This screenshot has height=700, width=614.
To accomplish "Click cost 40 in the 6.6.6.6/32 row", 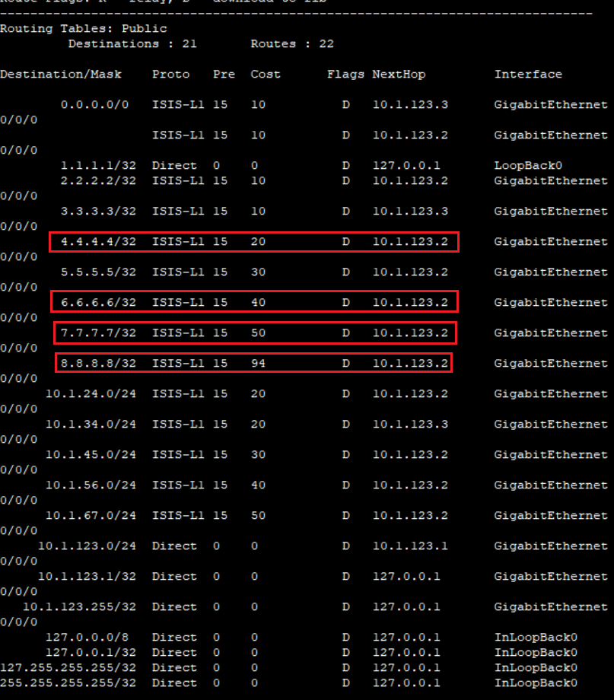I will 258,302.
